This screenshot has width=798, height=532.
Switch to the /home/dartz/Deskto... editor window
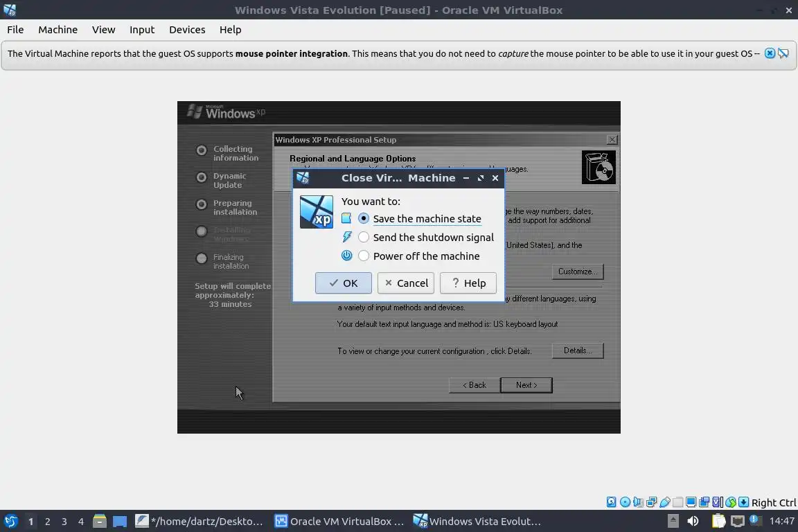coord(199,522)
